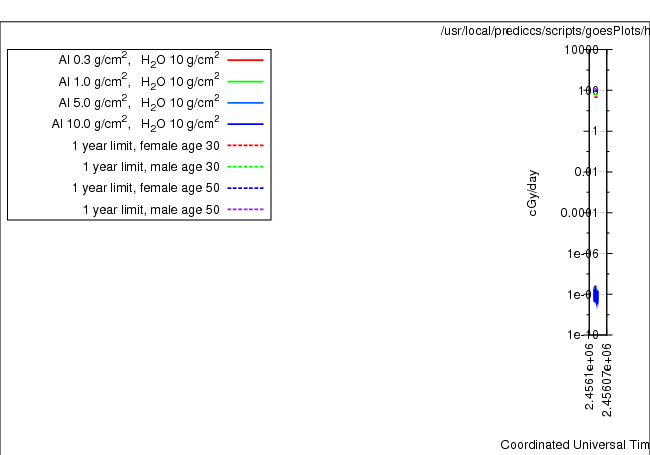650x455 pixels.
Task: Click dashed green male age 30 line sample
Action: pos(245,167)
